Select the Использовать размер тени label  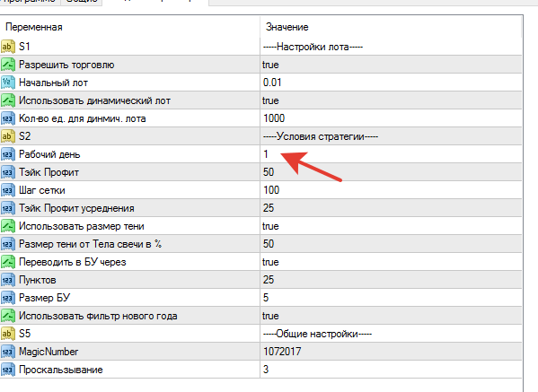click(x=82, y=226)
